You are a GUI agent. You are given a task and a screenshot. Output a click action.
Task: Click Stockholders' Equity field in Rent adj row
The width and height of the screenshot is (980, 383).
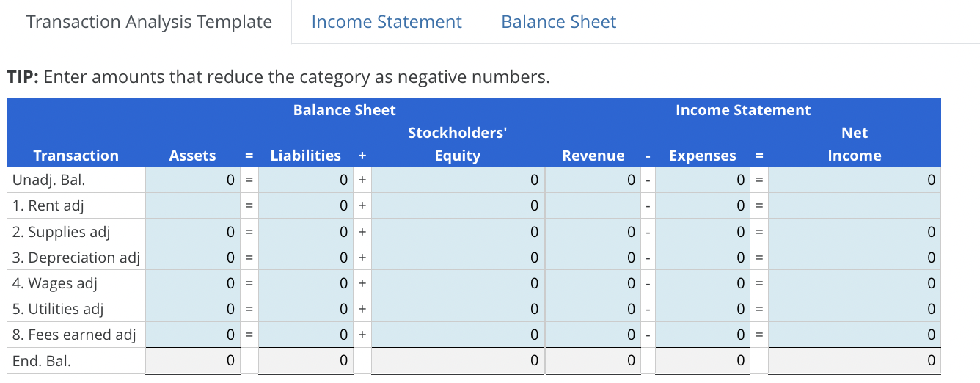coord(458,206)
